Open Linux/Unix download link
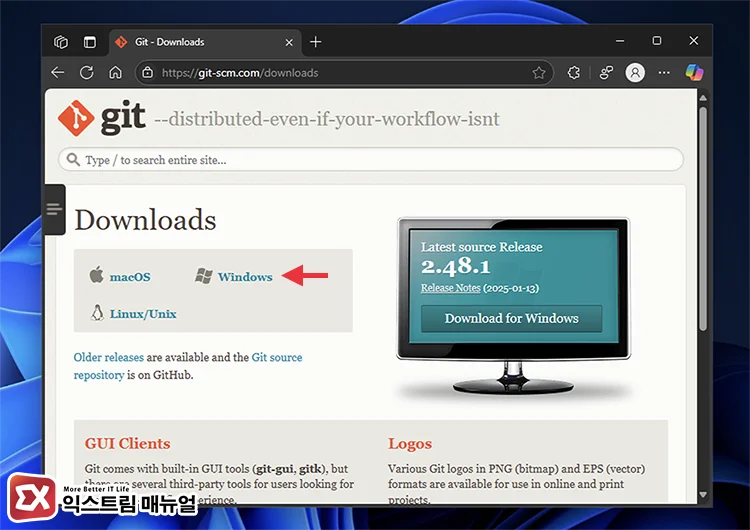 click(143, 314)
